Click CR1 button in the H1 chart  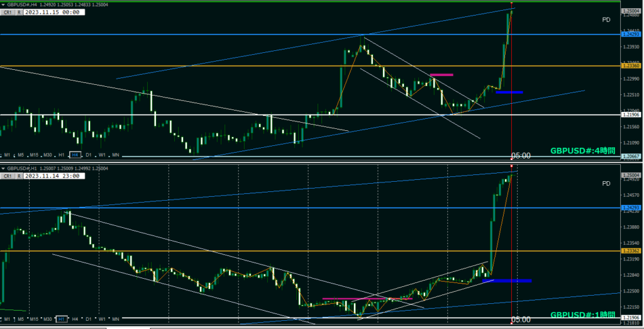pyautogui.click(x=8, y=176)
